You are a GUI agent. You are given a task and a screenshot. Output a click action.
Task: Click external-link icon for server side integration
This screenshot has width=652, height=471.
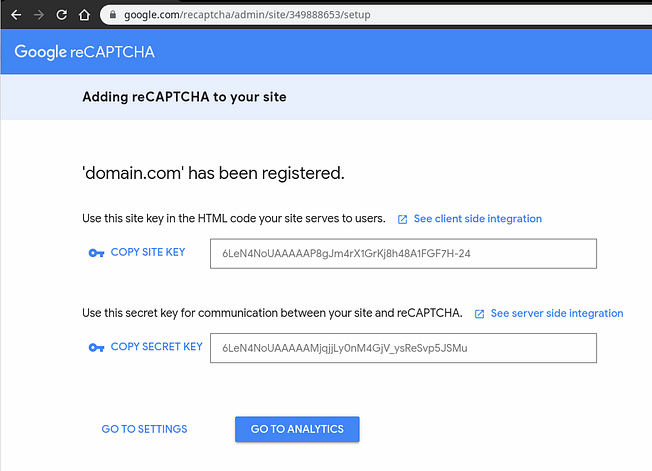[479, 314]
